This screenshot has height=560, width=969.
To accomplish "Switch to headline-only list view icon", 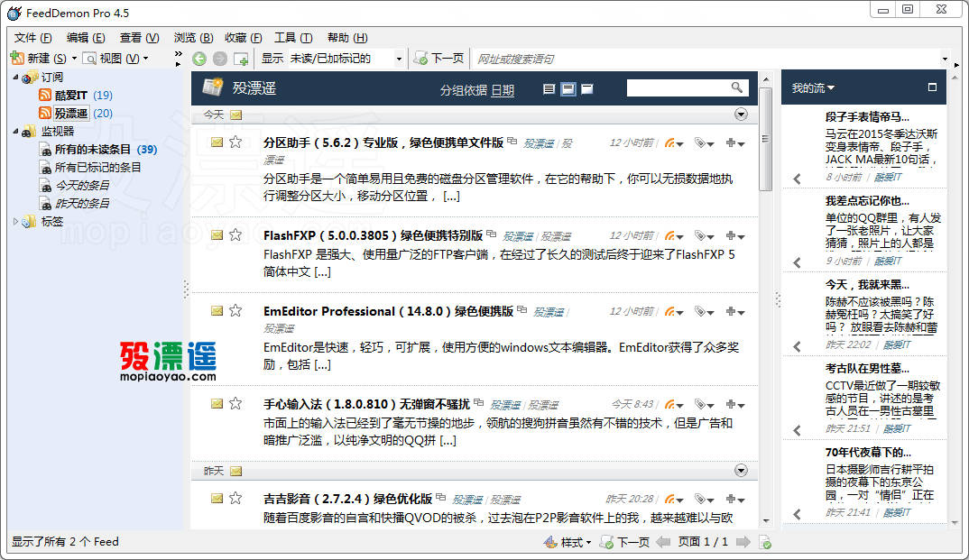I will point(549,89).
